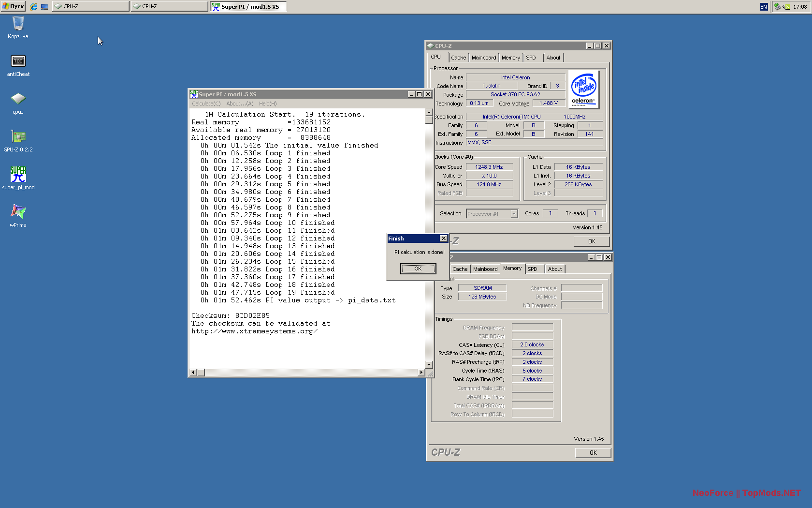812x508 pixels.
Task: Select About tab in lower CPU-Z window
Action: pyautogui.click(x=555, y=269)
